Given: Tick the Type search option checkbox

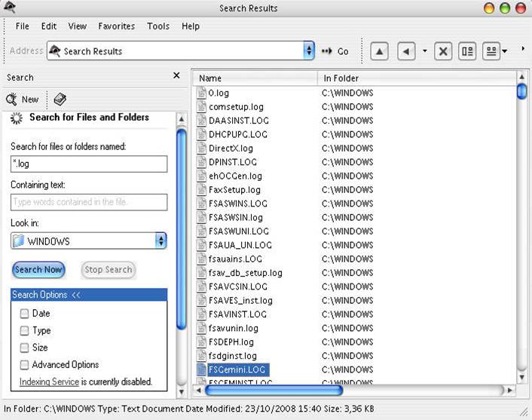Looking at the screenshot, I should pyautogui.click(x=25, y=331).
